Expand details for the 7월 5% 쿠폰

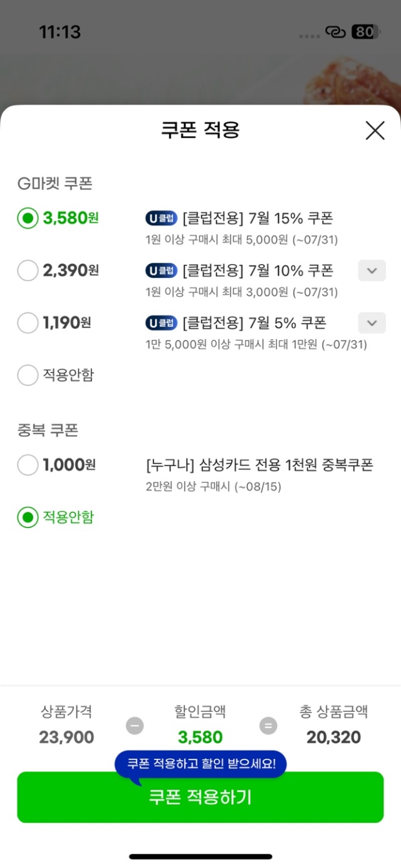[372, 323]
